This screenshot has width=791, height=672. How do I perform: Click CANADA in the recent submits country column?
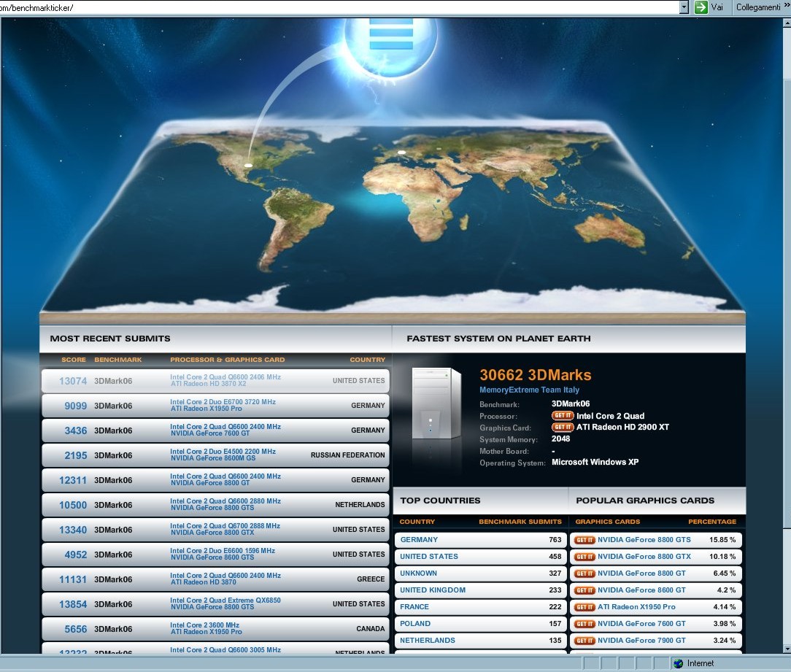click(x=370, y=629)
